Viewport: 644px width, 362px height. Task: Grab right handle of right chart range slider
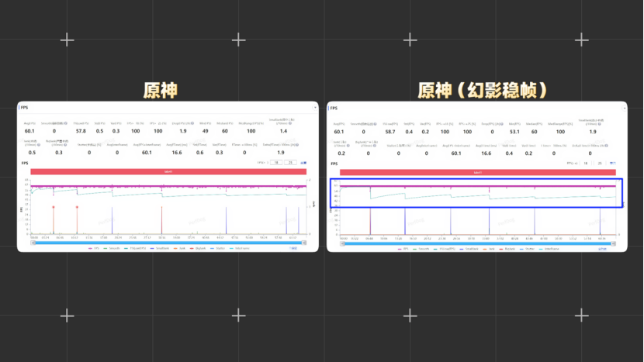click(x=614, y=243)
